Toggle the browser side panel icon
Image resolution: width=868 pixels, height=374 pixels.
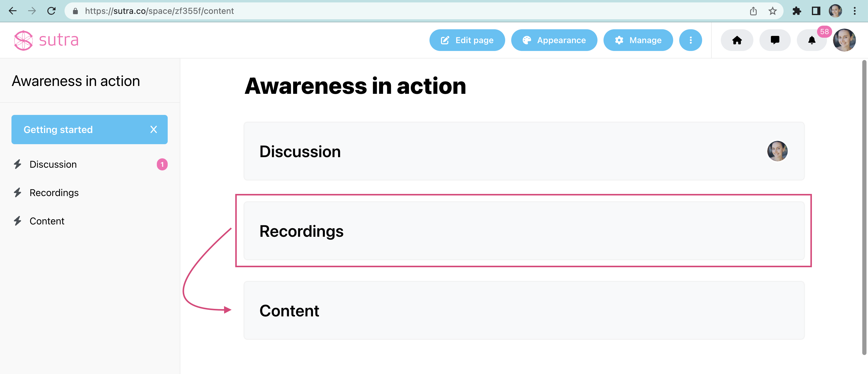coord(816,11)
